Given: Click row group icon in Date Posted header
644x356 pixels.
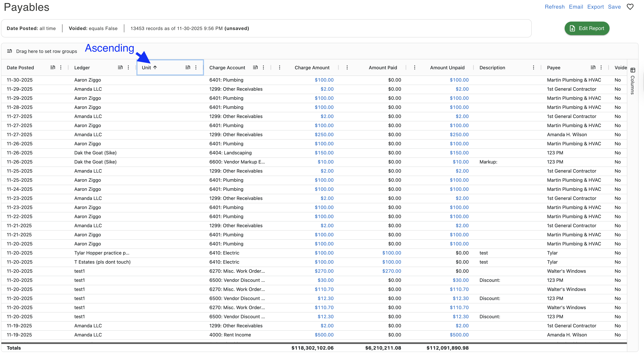Looking at the screenshot, I should (53, 67).
